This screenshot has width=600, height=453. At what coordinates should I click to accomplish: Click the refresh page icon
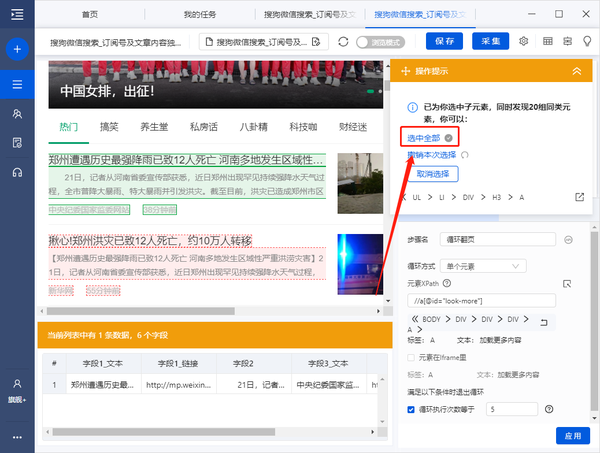(x=343, y=42)
